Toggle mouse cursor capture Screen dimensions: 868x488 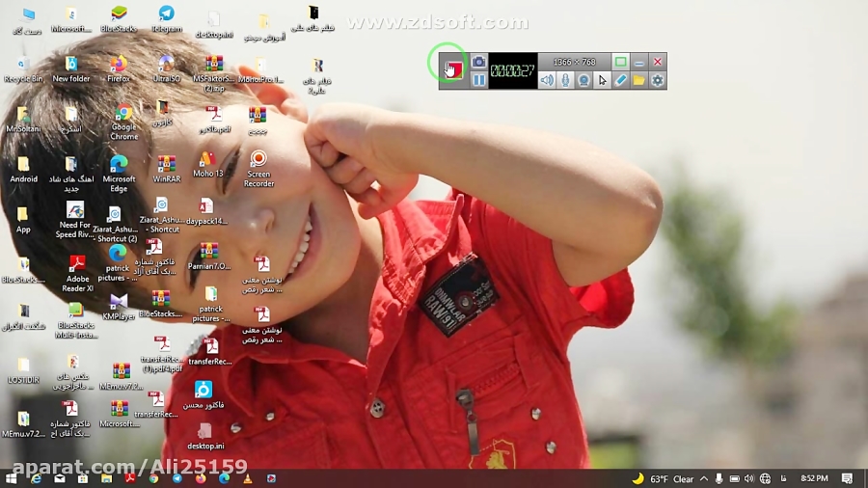pos(602,80)
